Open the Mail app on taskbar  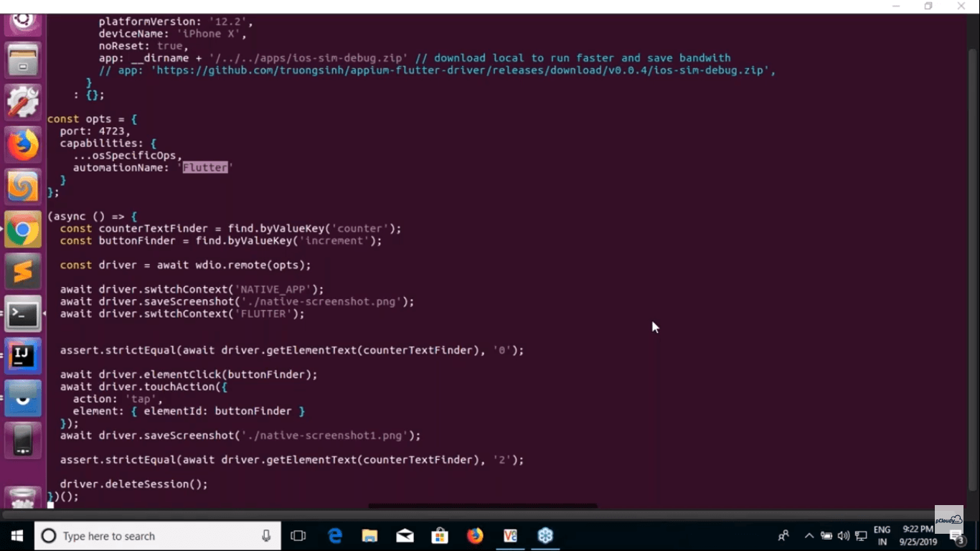pyautogui.click(x=405, y=536)
